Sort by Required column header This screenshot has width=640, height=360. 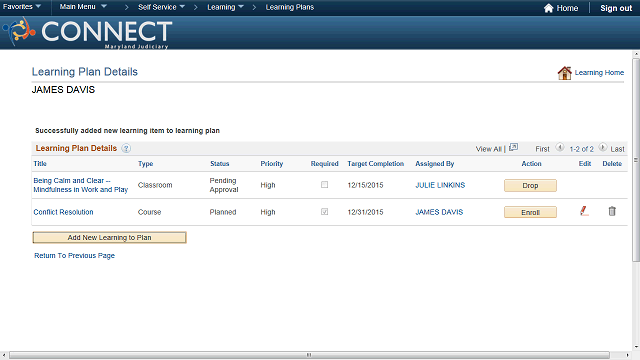click(324, 164)
